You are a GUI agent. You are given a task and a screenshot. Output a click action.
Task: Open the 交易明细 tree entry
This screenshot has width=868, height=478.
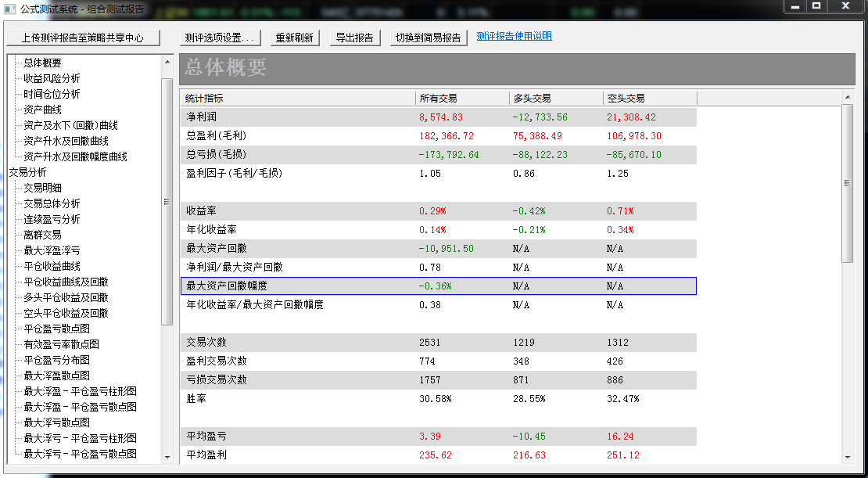click(42, 188)
